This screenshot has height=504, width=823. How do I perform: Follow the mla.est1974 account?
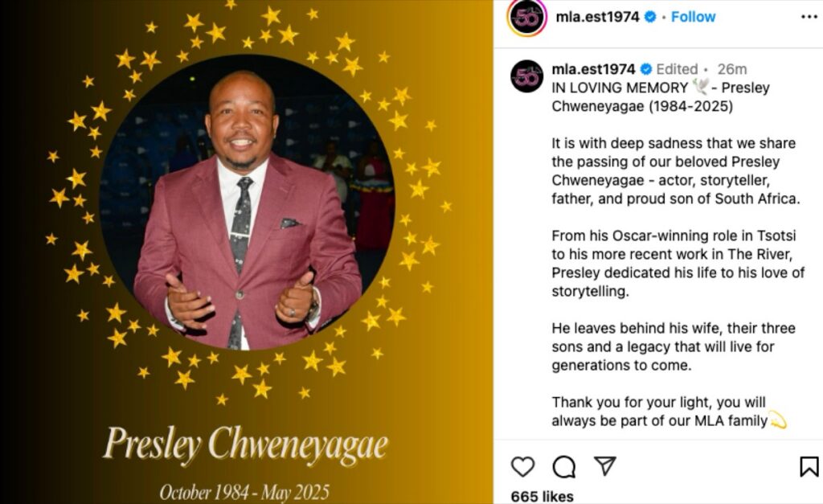pyautogui.click(x=693, y=17)
